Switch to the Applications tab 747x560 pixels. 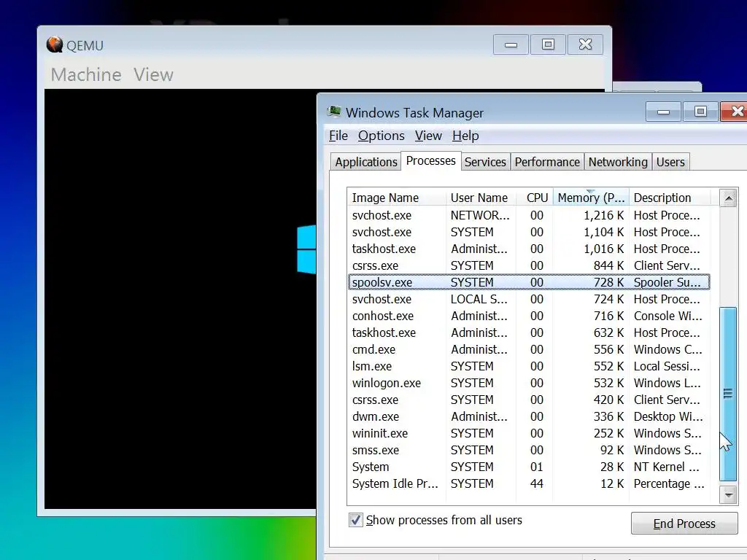366,162
